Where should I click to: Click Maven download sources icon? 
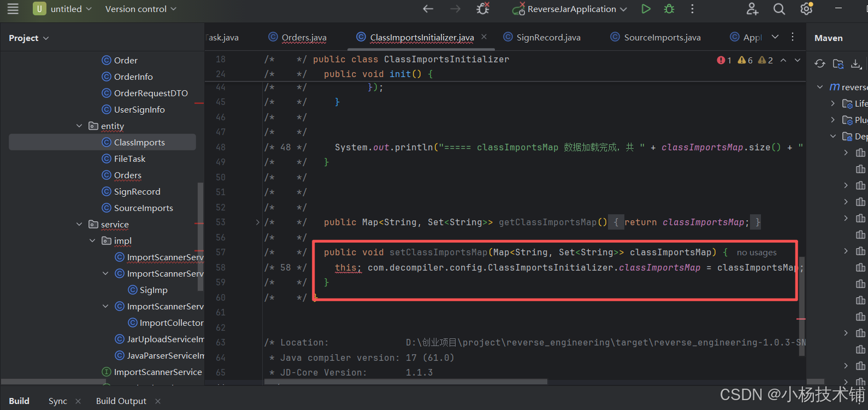(x=856, y=64)
